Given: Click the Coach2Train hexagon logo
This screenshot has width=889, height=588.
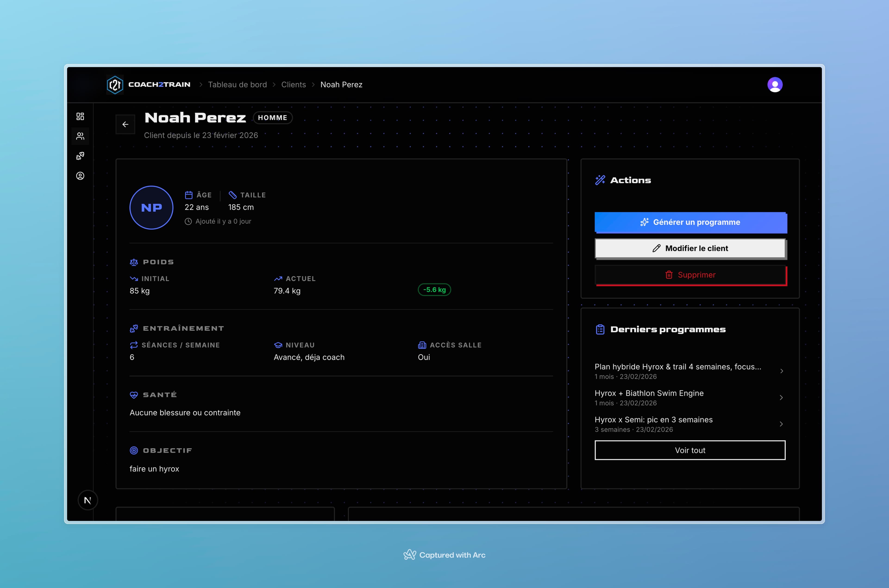Looking at the screenshot, I should pyautogui.click(x=115, y=85).
